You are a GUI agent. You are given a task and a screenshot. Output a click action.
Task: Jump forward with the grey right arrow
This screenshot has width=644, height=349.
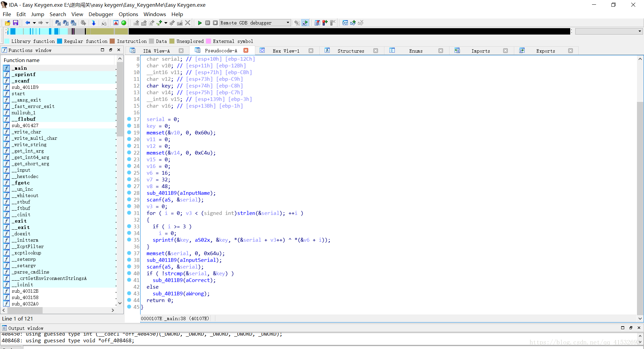(x=41, y=23)
